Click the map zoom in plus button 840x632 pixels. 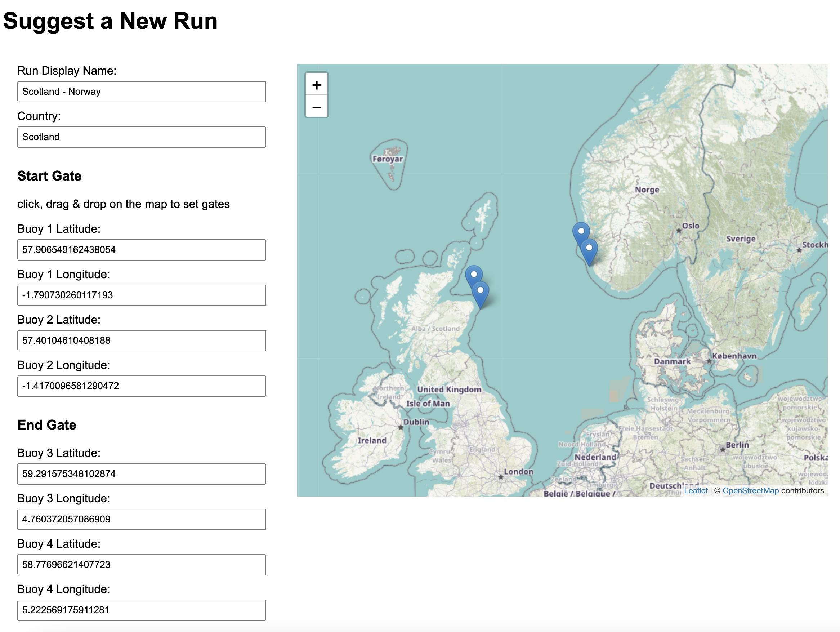click(x=316, y=85)
